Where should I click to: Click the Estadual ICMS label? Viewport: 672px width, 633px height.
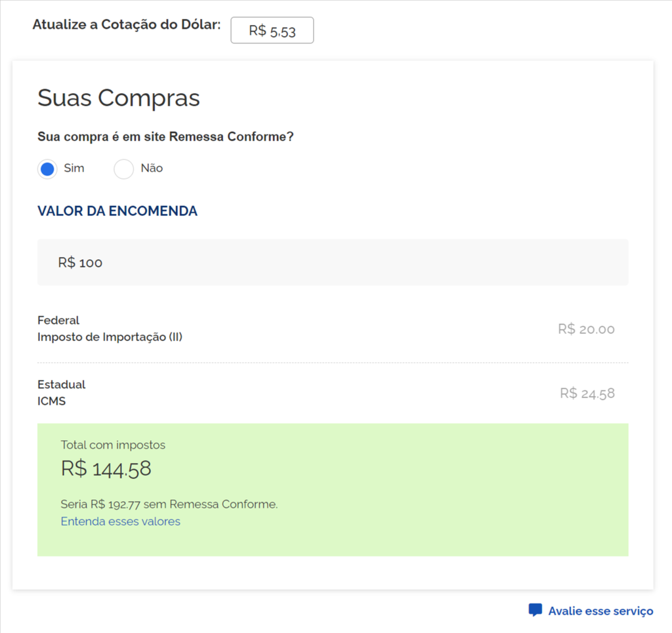61,393
